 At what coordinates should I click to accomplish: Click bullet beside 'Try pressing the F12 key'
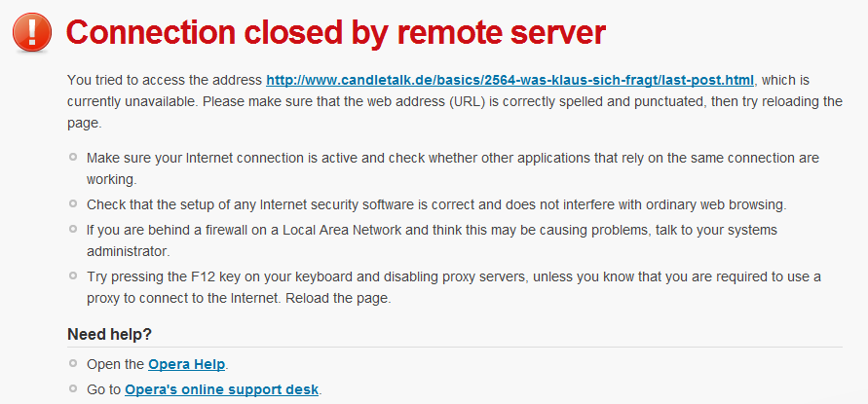[73, 275]
